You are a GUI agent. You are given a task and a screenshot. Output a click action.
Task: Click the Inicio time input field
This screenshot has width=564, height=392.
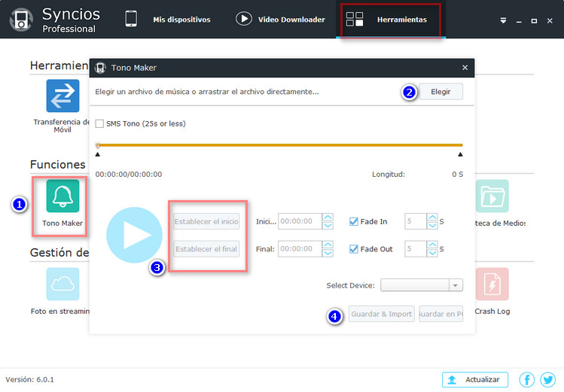coord(300,221)
